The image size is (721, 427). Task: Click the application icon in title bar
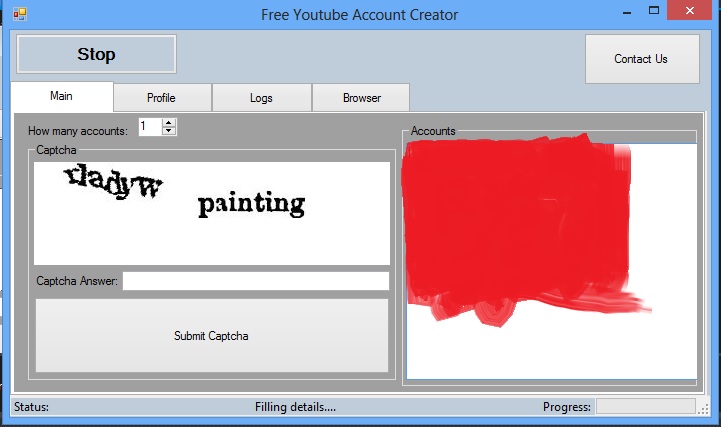20,14
